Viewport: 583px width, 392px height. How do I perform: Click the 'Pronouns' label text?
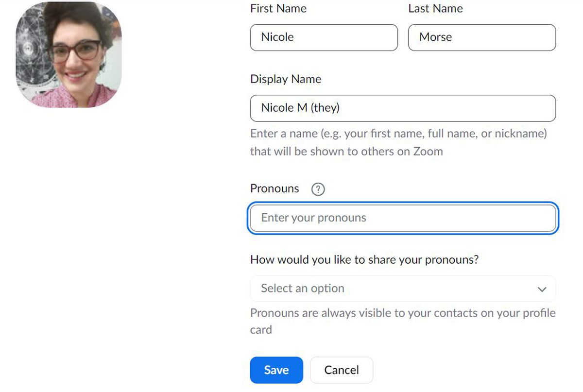click(274, 188)
